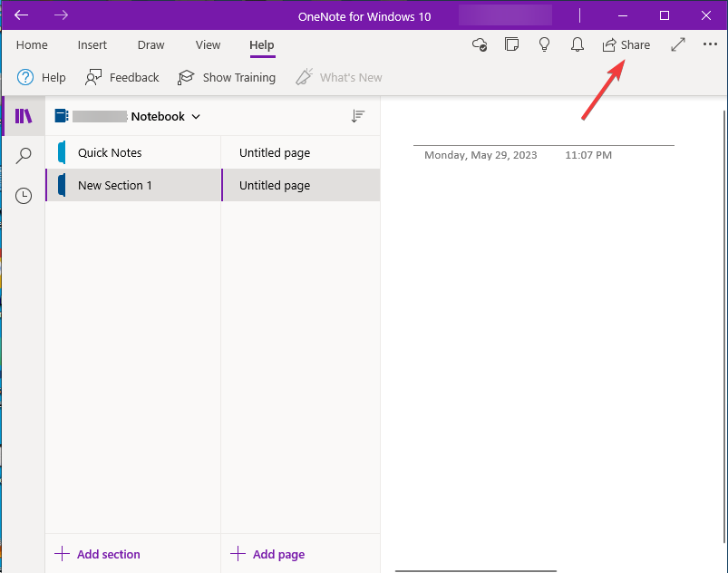This screenshot has height=573, width=728.
Task: Open the Home ribbon tab
Action: coord(32,45)
